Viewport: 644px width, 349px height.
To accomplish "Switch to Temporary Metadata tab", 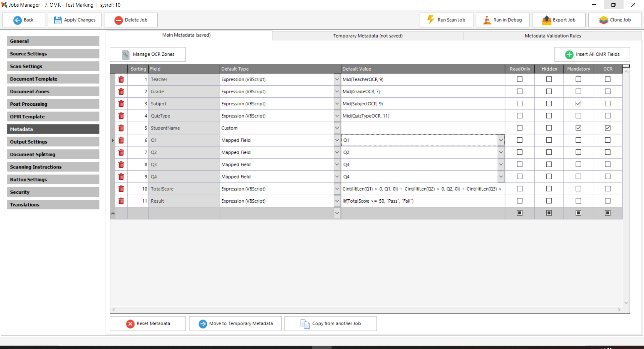I will 368,36.
